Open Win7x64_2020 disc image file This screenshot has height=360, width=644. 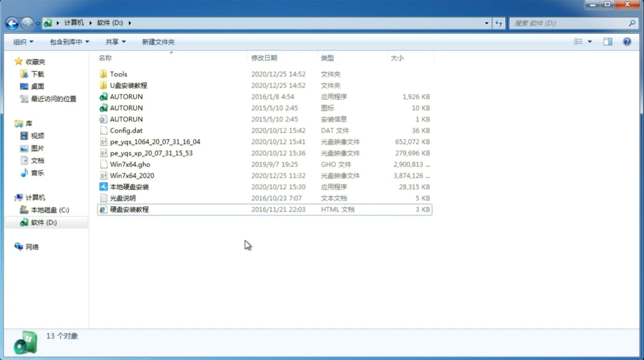[131, 176]
